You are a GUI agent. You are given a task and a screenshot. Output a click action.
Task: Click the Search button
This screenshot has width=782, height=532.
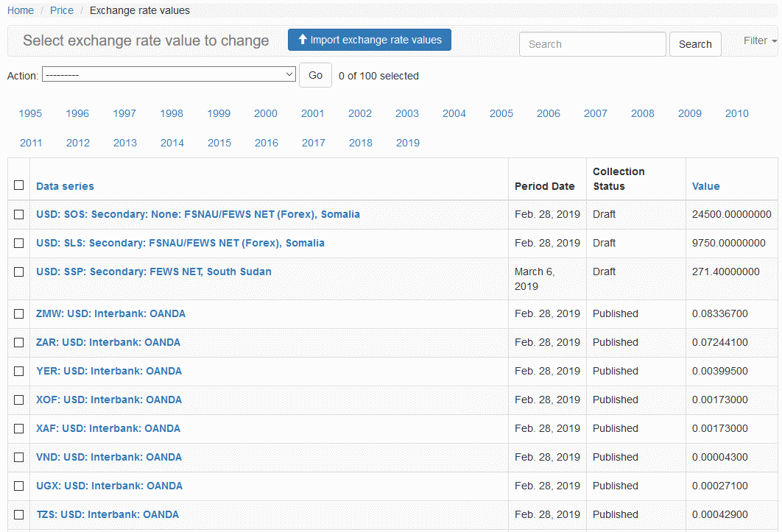(x=694, y=44)
